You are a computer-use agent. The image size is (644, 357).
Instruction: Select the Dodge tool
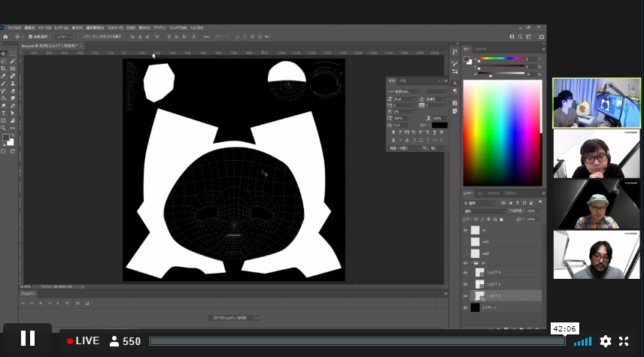(4, 106)
